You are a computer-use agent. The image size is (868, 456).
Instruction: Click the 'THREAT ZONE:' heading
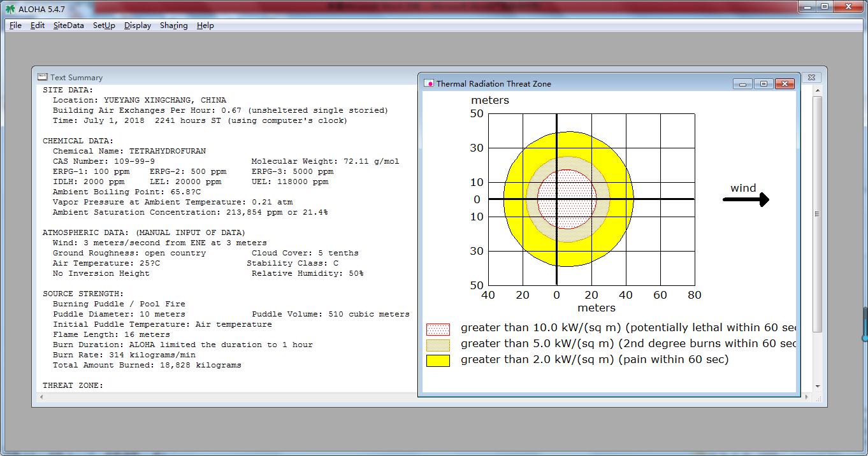pyautogui.click(x=73, y=385)
